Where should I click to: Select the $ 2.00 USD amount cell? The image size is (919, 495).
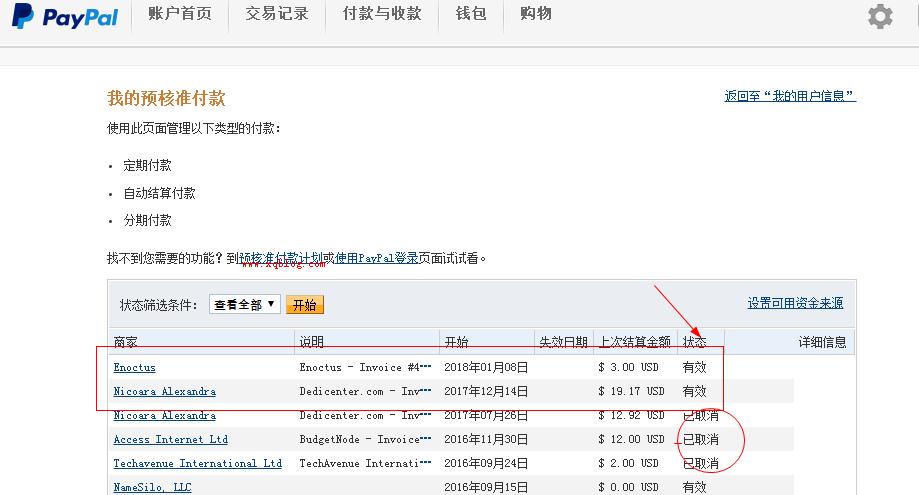tap(628, 463)
